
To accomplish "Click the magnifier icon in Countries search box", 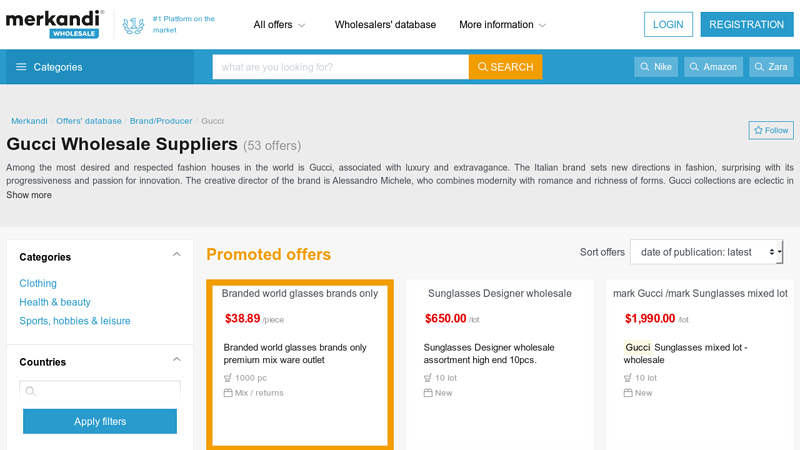I will (31, 391).
